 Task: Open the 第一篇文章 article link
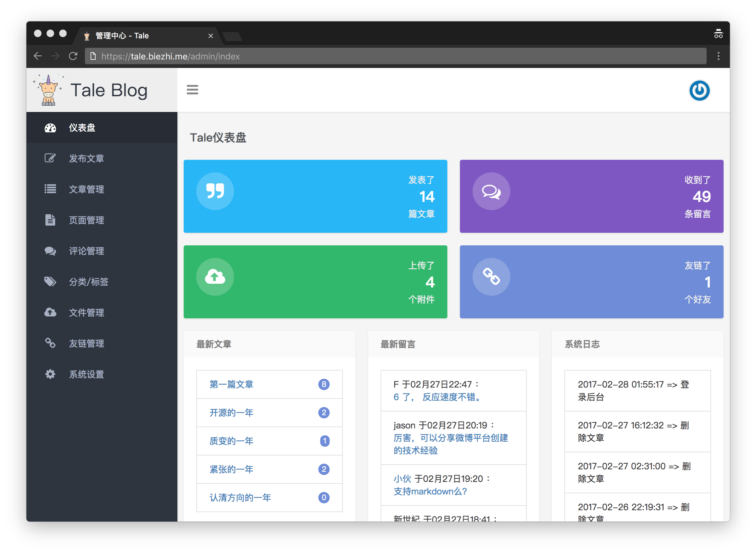point(231,384)
